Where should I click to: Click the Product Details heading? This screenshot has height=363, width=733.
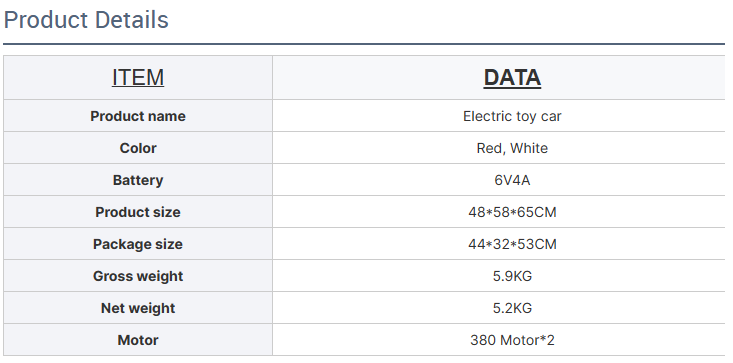click(x=86, y=20)
